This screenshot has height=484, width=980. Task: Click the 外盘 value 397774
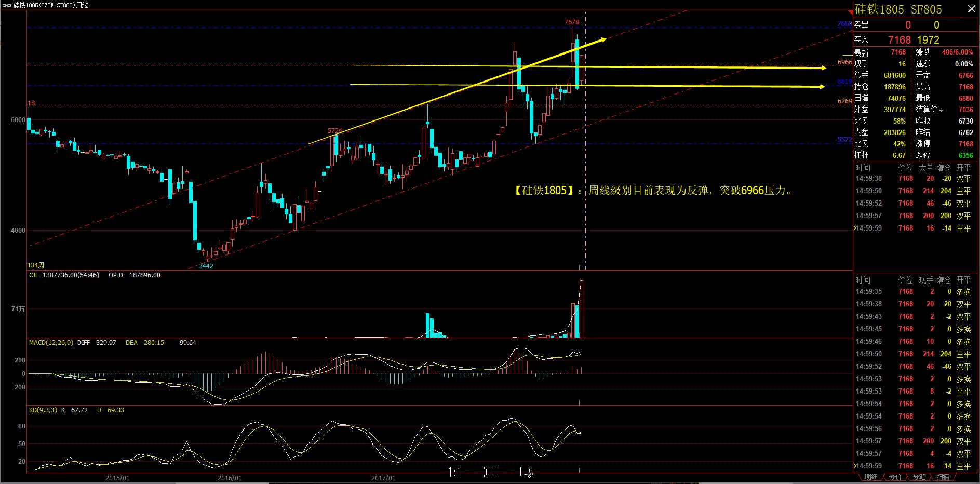[x=895, y=110]
